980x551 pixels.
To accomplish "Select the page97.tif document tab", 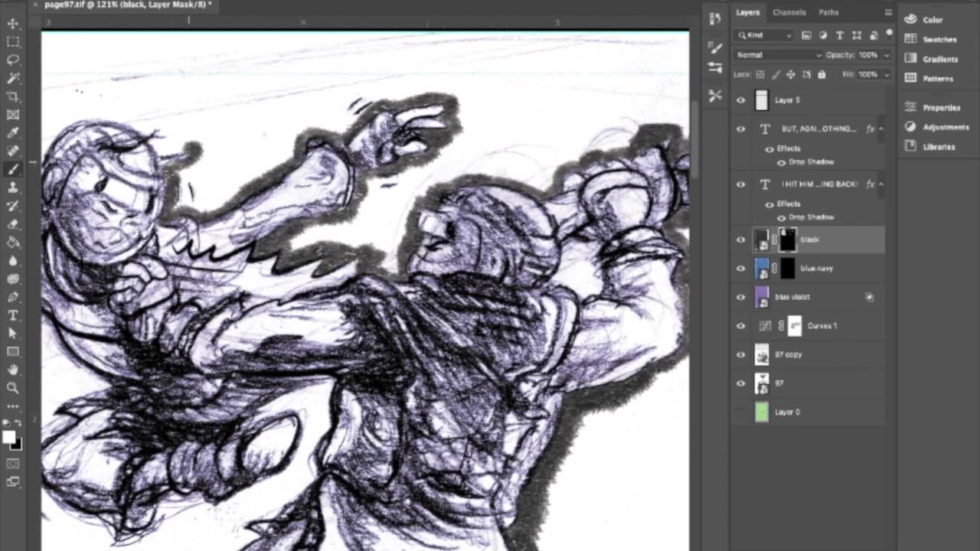I will pos(129,5).
